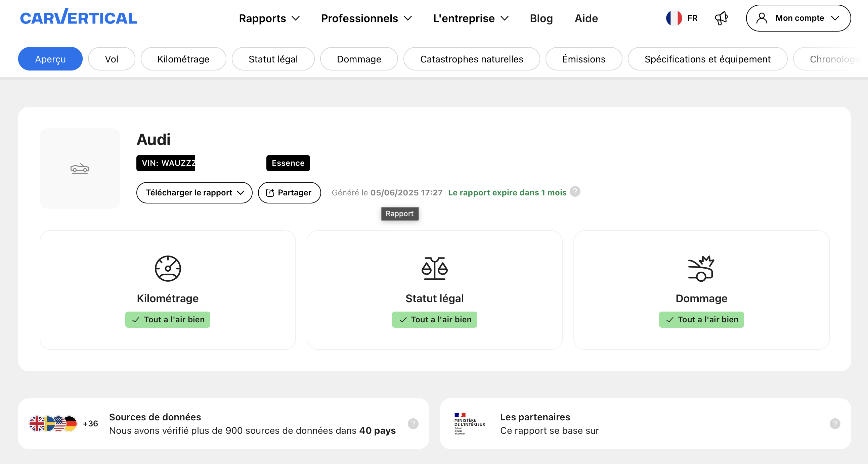Open the FR language selector
Screen dimensions: 868x464
(682, 18)
